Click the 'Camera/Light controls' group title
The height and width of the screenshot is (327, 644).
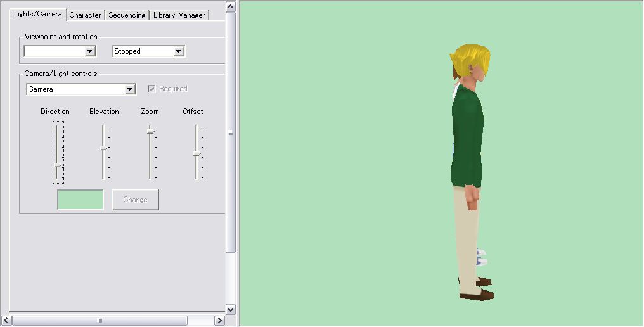pos(61,74)
